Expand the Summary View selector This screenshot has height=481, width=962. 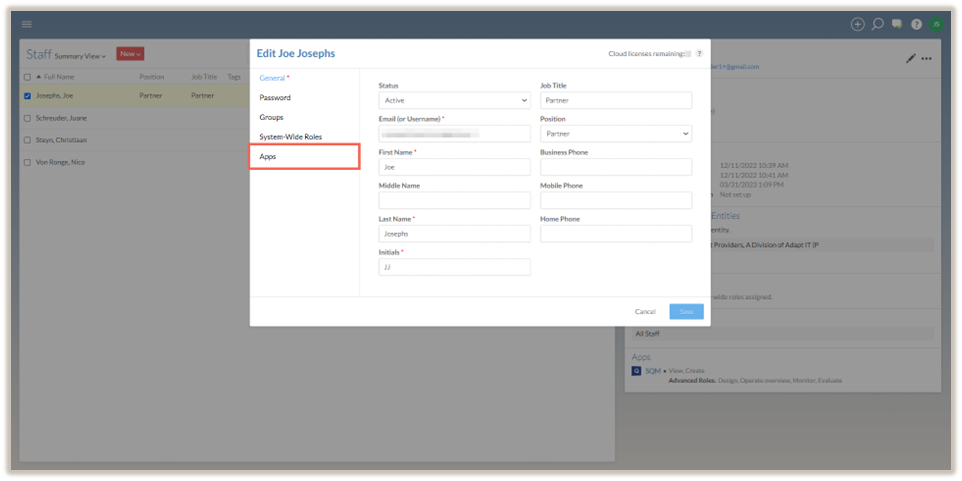[x=81, y=56]
